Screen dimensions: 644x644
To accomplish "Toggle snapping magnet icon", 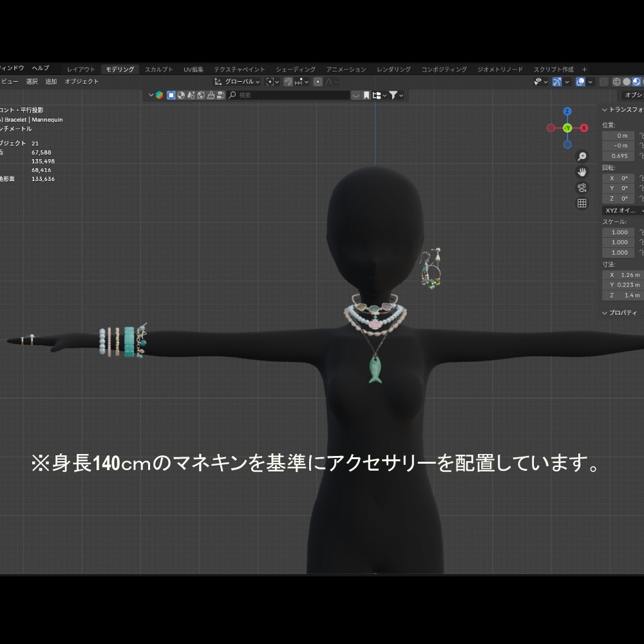I will point(289,82).
